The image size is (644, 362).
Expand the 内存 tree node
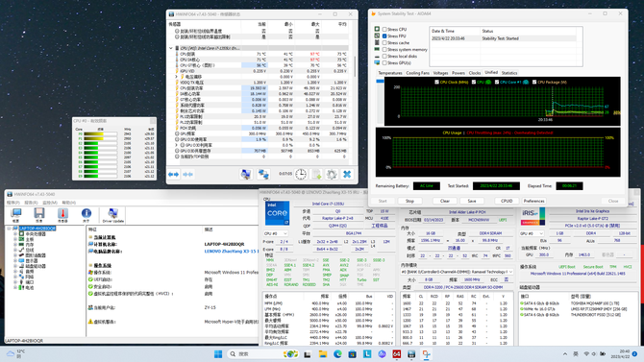[x=15, y=245]
